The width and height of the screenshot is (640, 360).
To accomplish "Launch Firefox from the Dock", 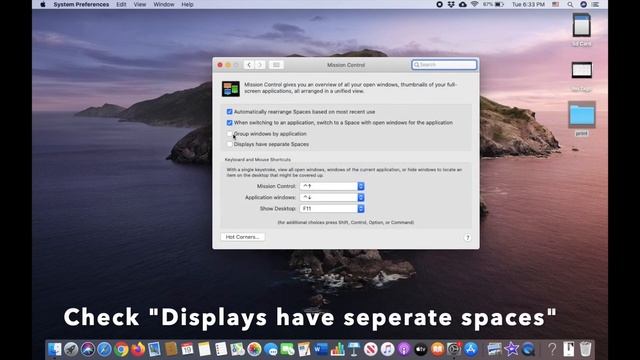I will (x=138, y=349).
